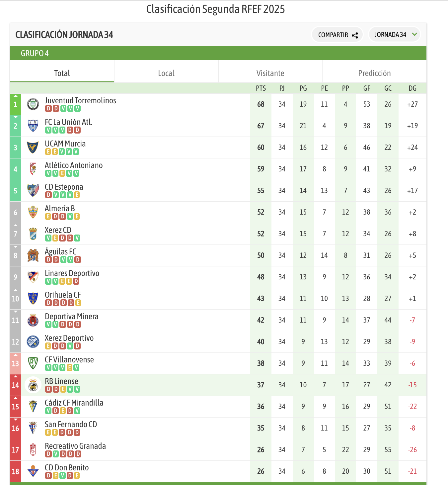Switch to the Local standings tab
Viewport: 448px width, 485px height.
pyautogui.click(x=166, y=73)
